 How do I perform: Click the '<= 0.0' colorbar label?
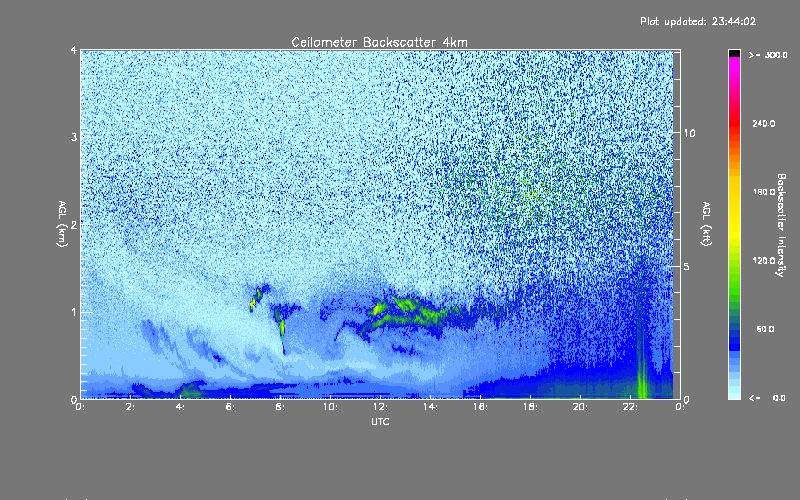pos(768,397)
